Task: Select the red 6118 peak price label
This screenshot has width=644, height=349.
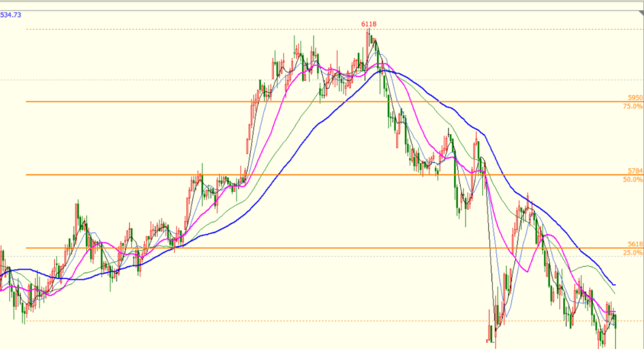Action: [369, 24]
